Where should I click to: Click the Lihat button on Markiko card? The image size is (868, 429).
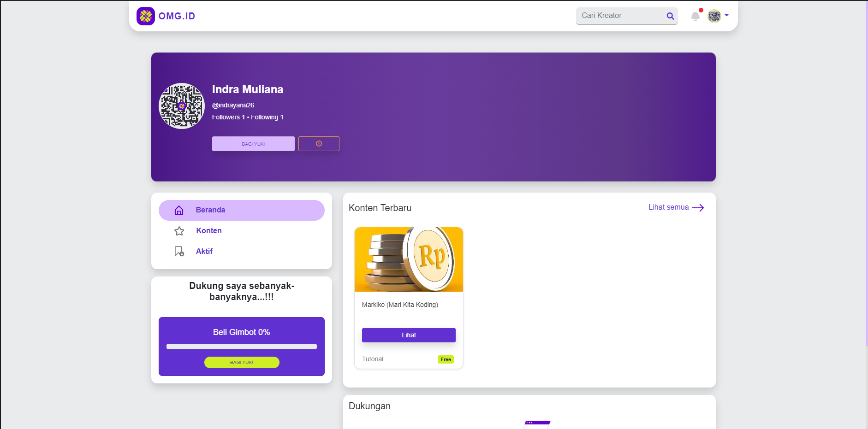[x=409, y=335]
